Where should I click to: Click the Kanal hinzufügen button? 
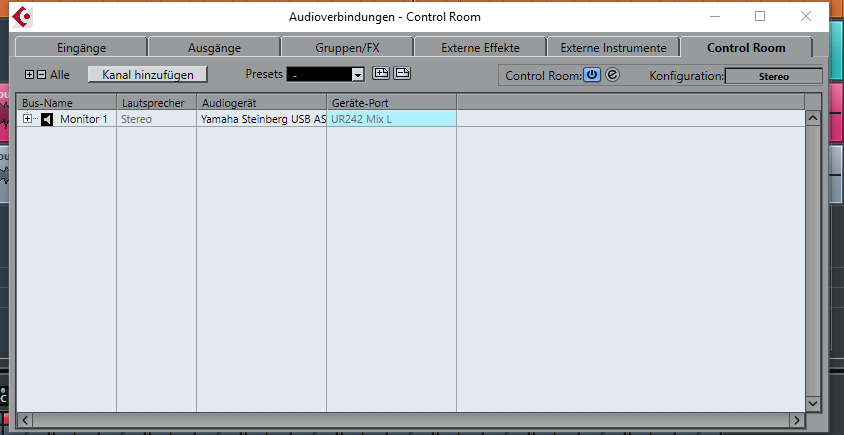click(147, 74)
